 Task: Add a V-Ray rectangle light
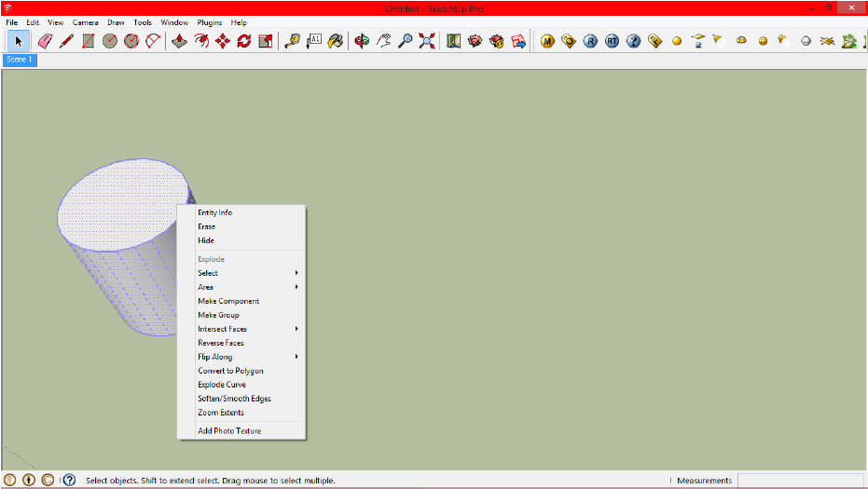point(698,41)
